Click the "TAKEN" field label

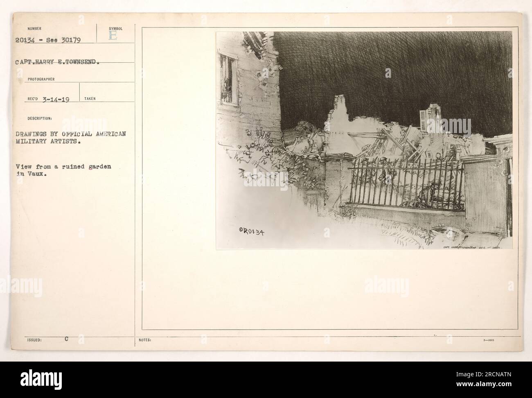(x=90, y=99)
